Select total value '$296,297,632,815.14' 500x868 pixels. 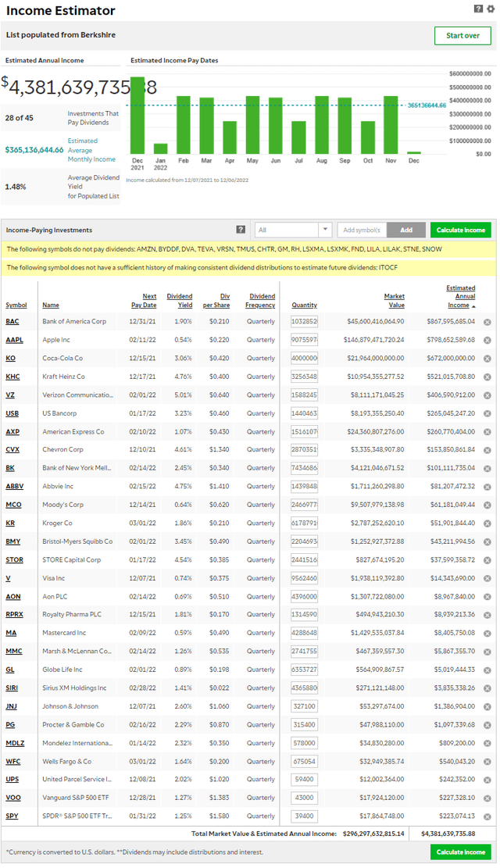(x=373, y=834)
